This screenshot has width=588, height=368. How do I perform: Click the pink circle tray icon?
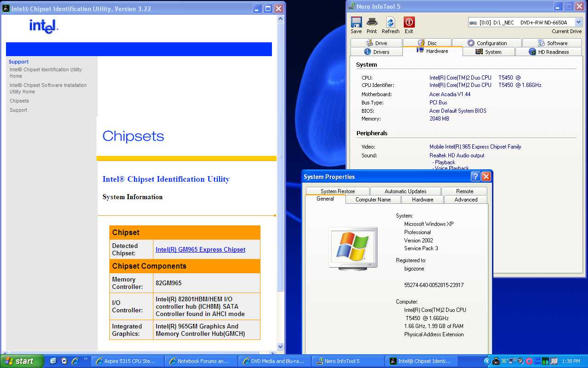pyautogui.click(x=529, y=362)
